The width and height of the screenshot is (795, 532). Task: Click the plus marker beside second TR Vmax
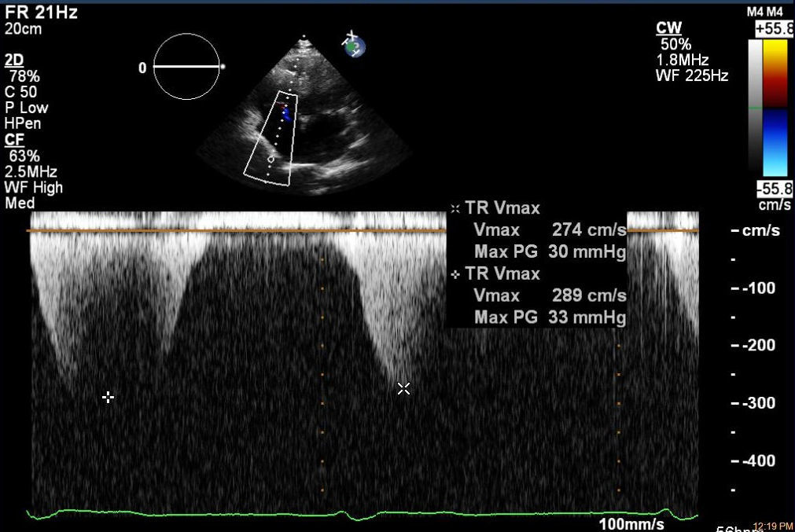tap(455, 274)
